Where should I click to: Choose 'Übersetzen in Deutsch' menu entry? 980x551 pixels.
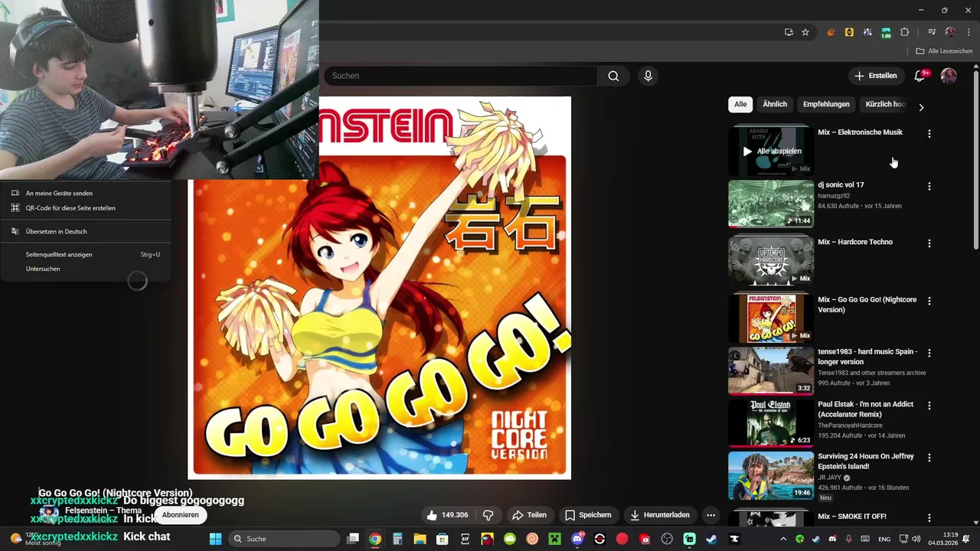point(86,231)
